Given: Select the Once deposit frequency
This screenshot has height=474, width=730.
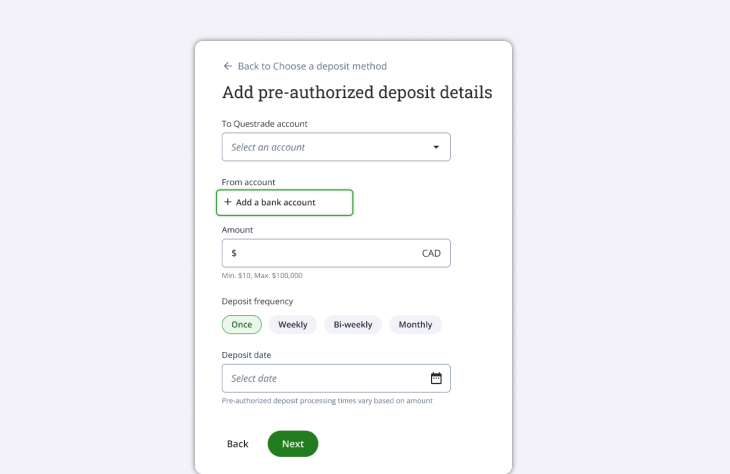Looking at the screenshot, I should pyautogui.click(x=241, y=324).
